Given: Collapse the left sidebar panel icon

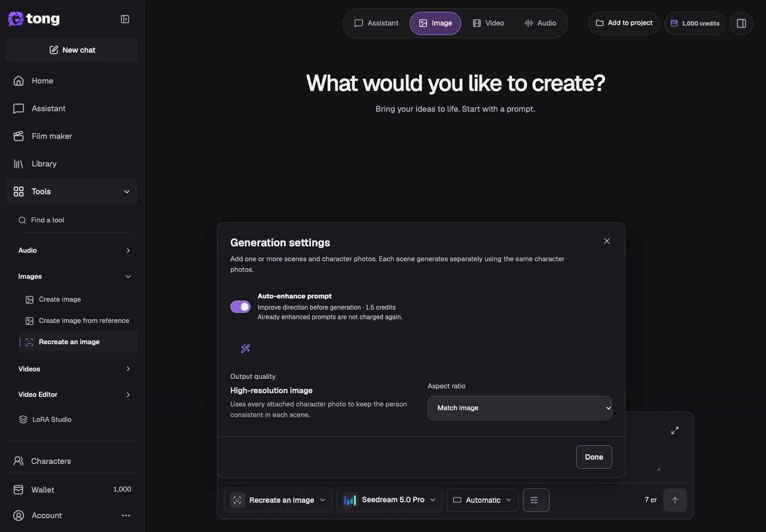Looking at the screenshot, I should tap(125, 19).
